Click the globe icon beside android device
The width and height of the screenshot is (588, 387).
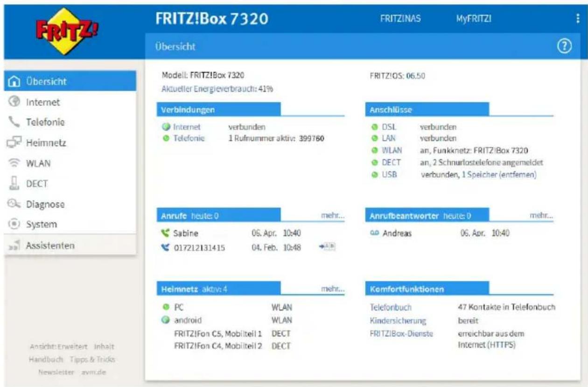coord(166,320)
